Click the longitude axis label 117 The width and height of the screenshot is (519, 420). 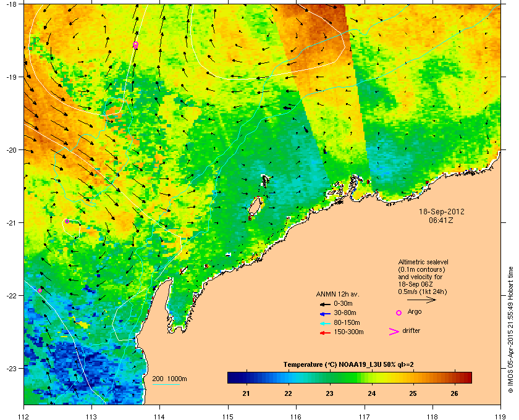365,416
